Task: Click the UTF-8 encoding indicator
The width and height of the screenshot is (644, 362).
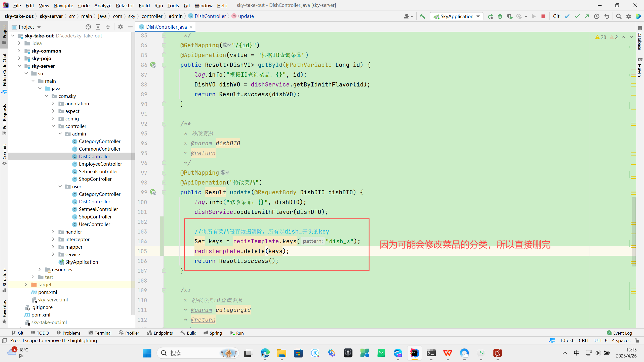Action: [x=601, y=340]
